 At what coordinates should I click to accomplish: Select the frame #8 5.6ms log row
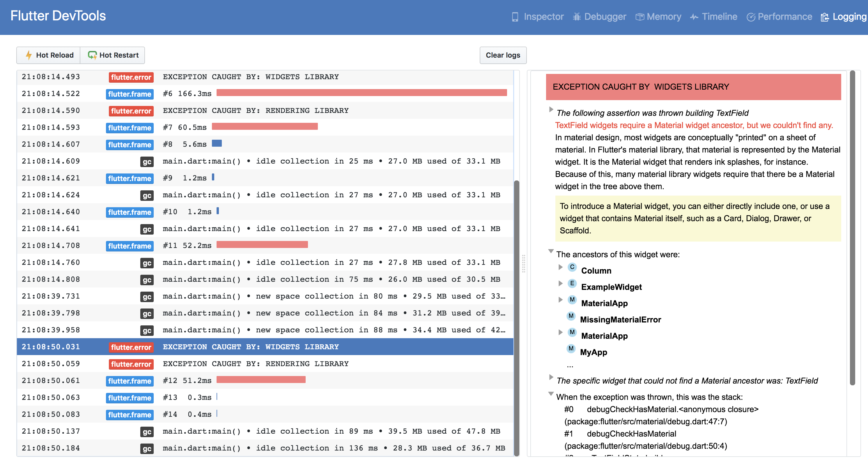[x=265, y=144]
